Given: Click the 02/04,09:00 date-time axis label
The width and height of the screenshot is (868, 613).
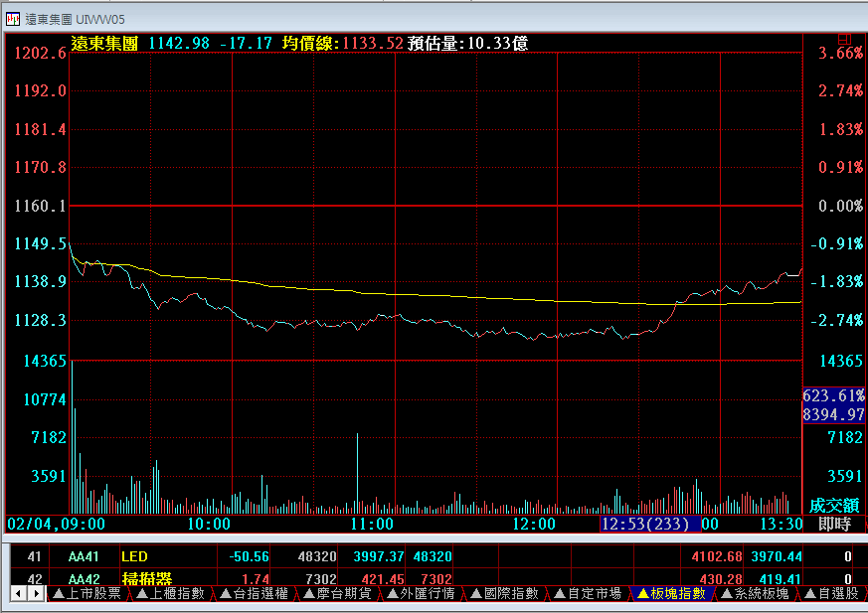Looking at the screenshot, I should coord(56,524).
